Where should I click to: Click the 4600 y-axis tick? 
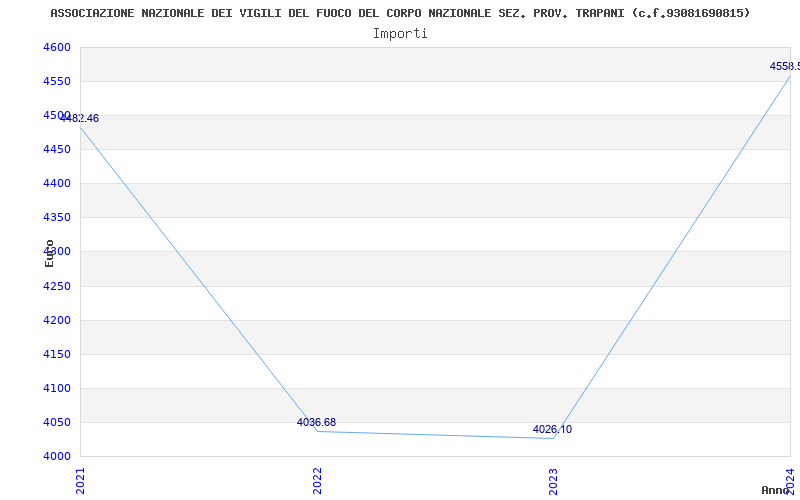coord(57,47)
